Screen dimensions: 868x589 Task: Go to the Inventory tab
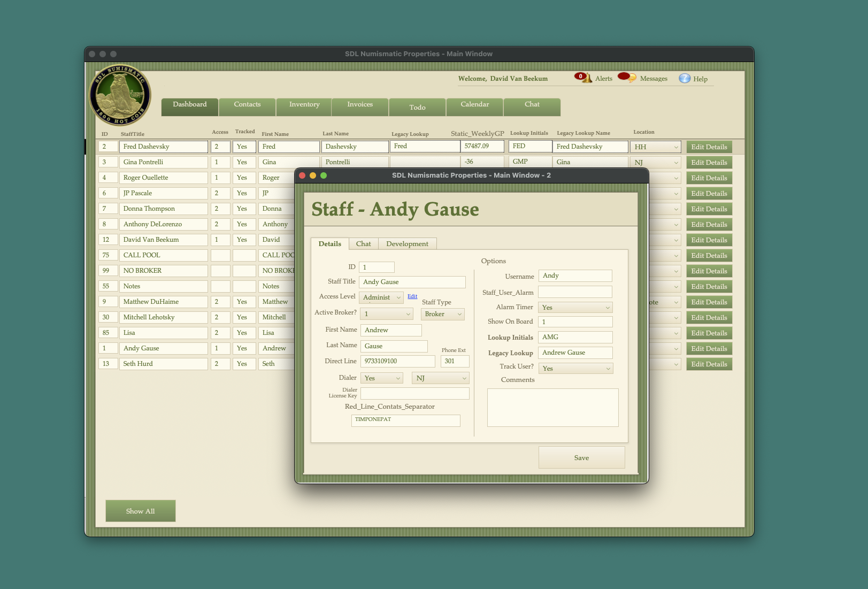pyautogui.click(x=304, y=105)
